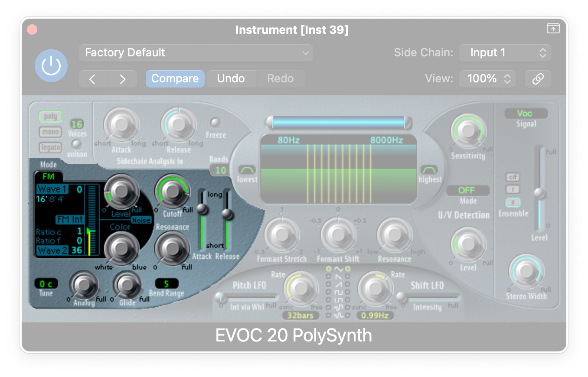Viewport: 588px width, 377px height.
Task: Open the Factory Default preset menu
Action: pyautogui.click(x=196, y=53)
